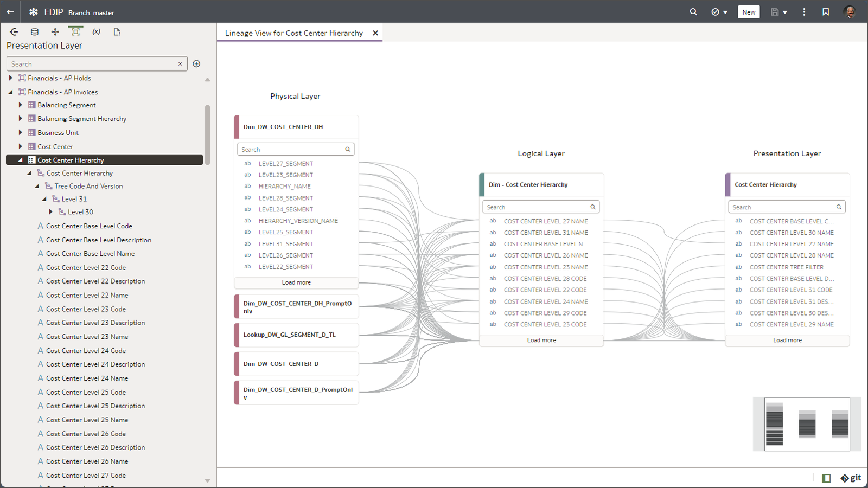The height and width of the screenshot is (488, 868).
Task: Select the move/pan tool icon
Action: (55, 31)
